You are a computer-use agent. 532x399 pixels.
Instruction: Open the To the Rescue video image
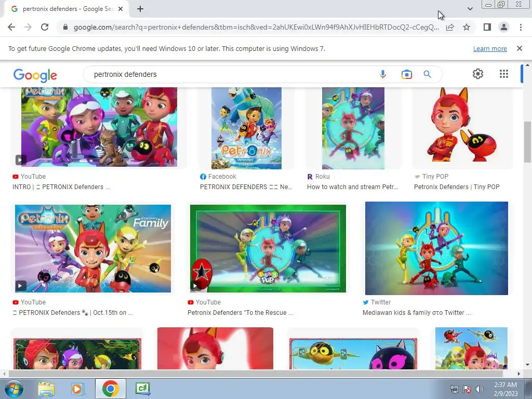tap(268, 249)
